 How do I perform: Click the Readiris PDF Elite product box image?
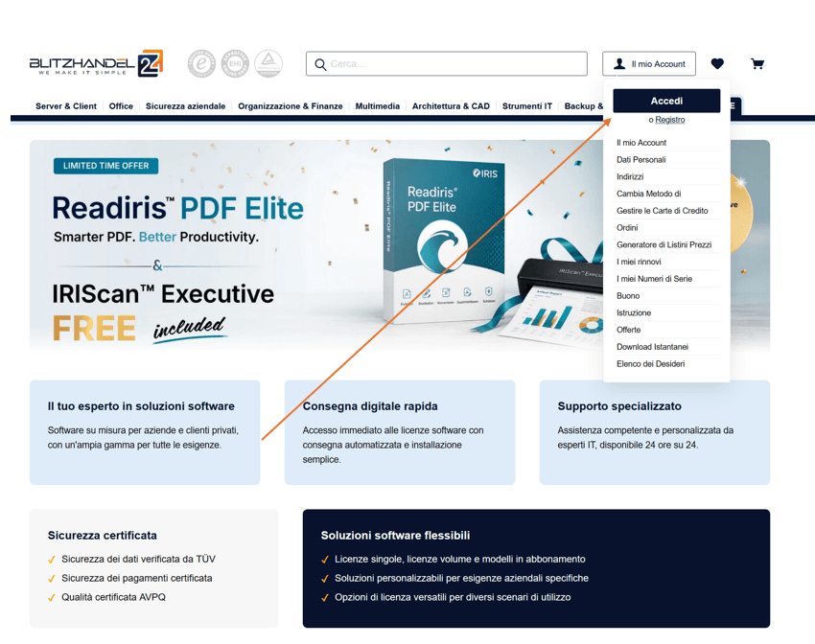point(443,241)
